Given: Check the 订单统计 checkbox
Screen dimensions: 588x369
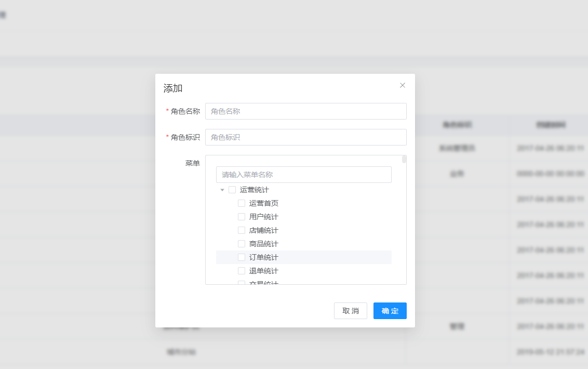Looking at the screenshot, I should [242, 257].
